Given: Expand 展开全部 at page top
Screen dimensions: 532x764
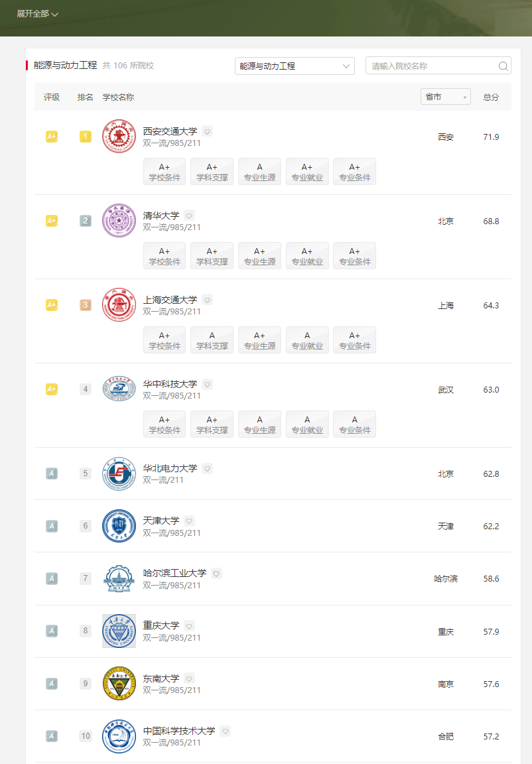Looking at the screenshot, I should tap(38, 14).
